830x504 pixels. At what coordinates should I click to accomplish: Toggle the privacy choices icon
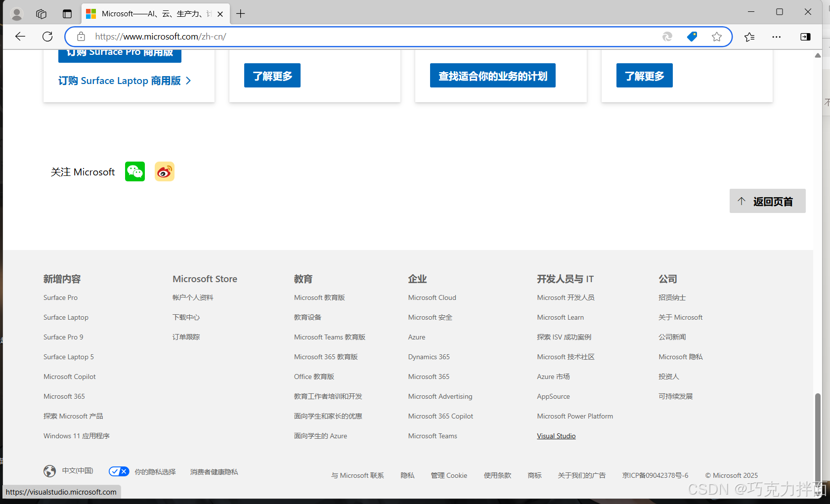(x=119, y=471)
